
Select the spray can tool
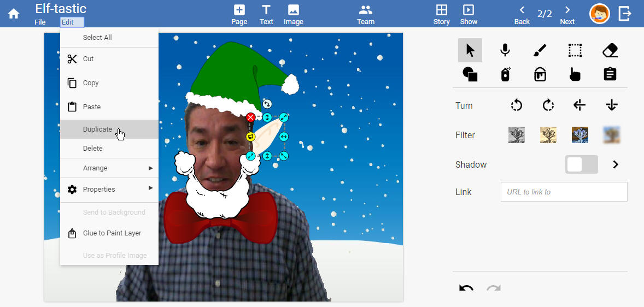(505, 74)
